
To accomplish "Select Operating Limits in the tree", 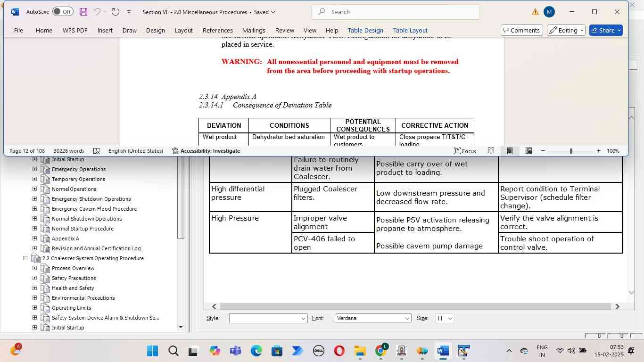I will (71, 308).
